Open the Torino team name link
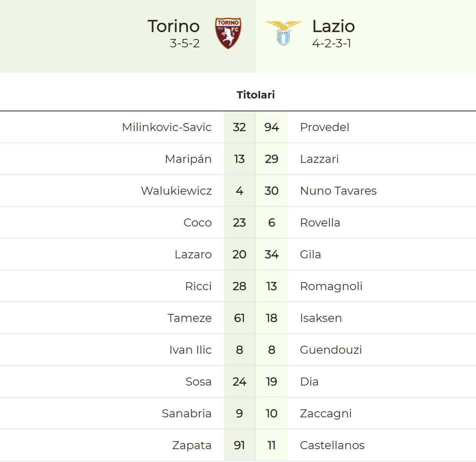476x462 pixels. coord(174,26)
